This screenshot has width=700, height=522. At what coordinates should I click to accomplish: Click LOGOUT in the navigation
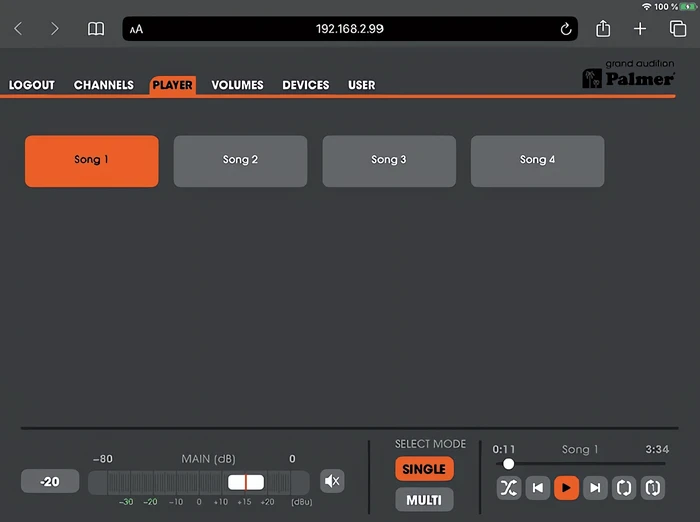tap(32, 85)
